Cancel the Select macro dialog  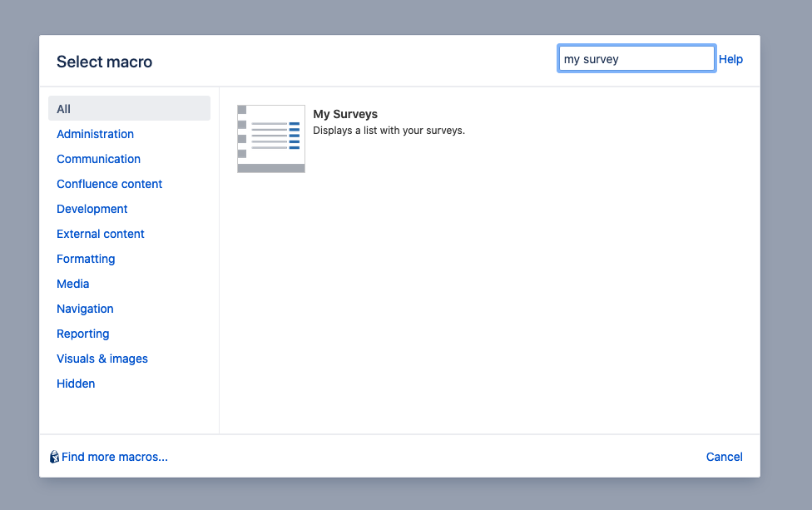(x=724, y=457)
